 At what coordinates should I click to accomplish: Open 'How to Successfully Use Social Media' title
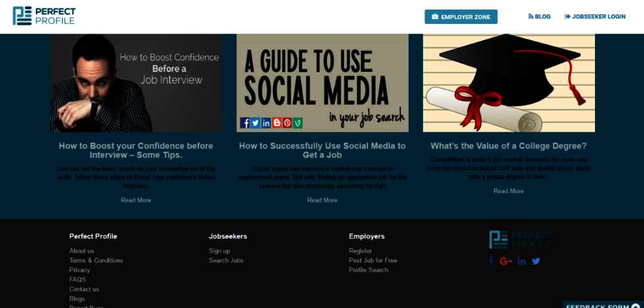[323, 151]
